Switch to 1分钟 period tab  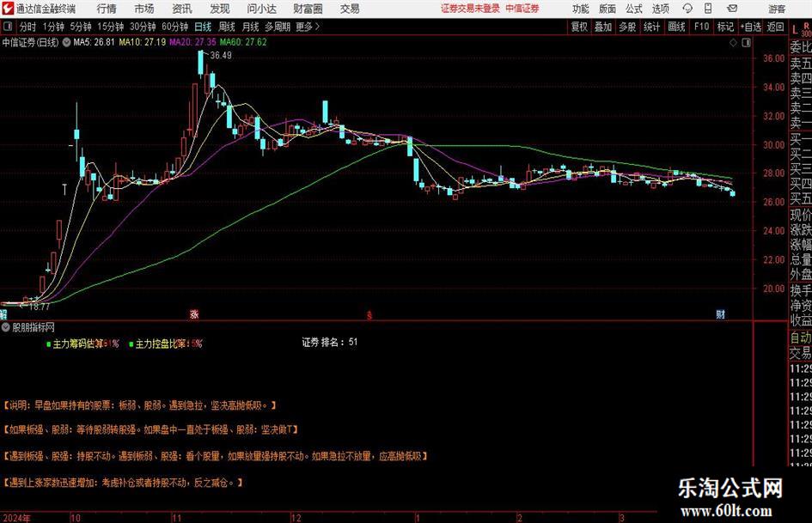pos(52,27)
